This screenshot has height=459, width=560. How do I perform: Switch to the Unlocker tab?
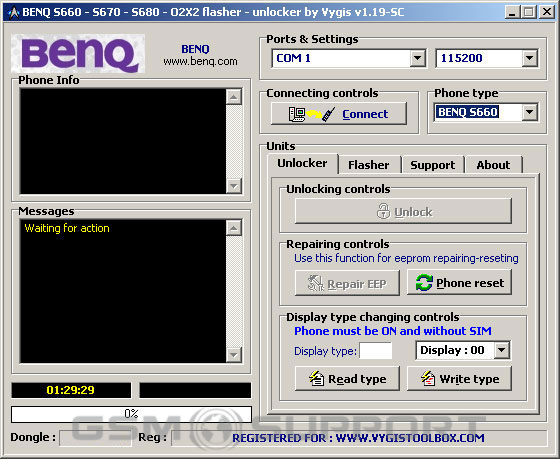coord(302,163)
